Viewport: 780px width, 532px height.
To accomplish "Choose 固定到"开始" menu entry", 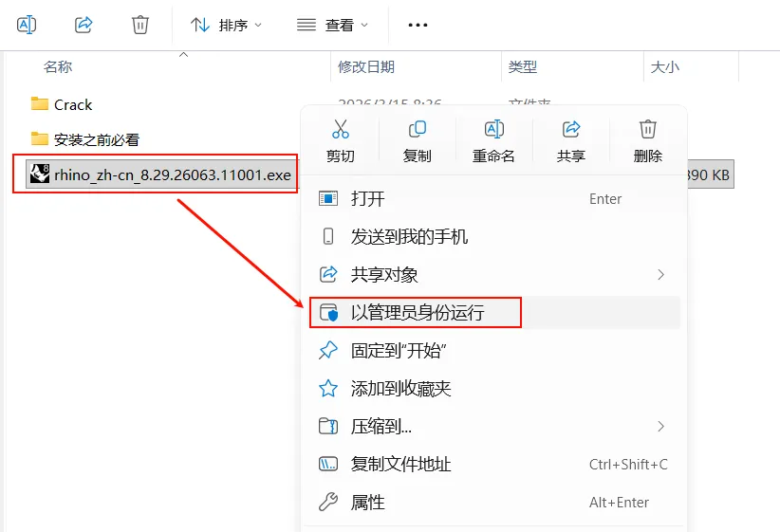I will 494,351.
